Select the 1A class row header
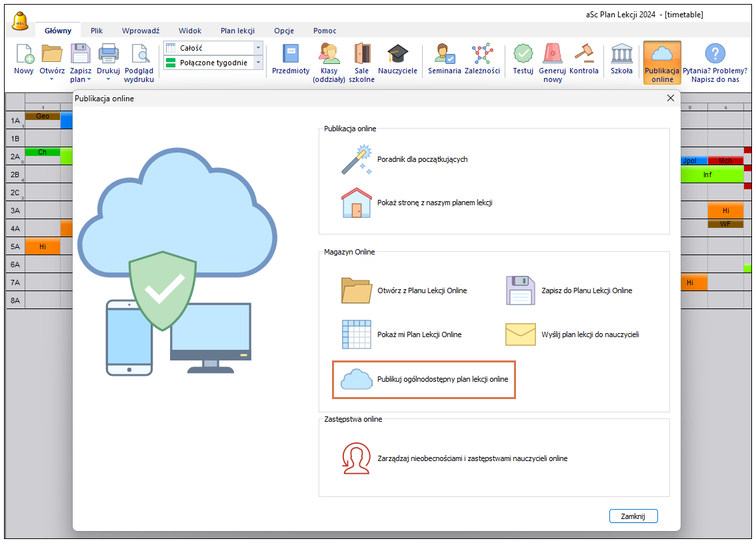 (15, 121)
